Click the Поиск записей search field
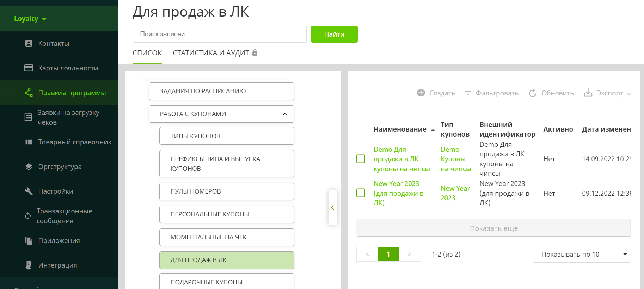Image resolution: width=644 pixels, height=289 pixels. coord(219,34)
